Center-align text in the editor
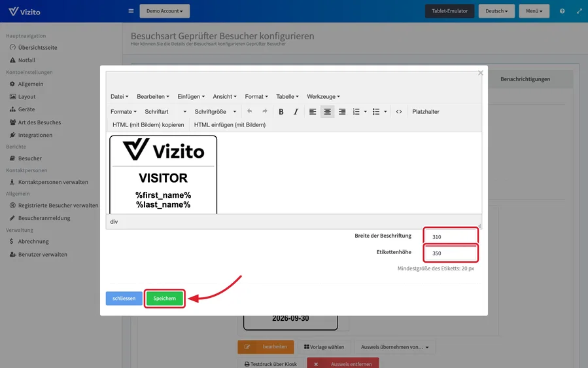 click(x=328, y=111)
